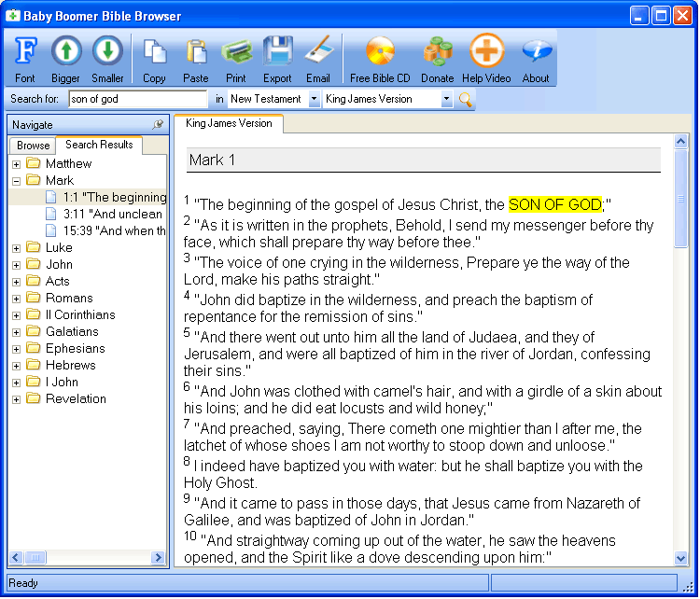700x599 pixels.
Task: Expand the Revelation results node
Action: [16, 399]
